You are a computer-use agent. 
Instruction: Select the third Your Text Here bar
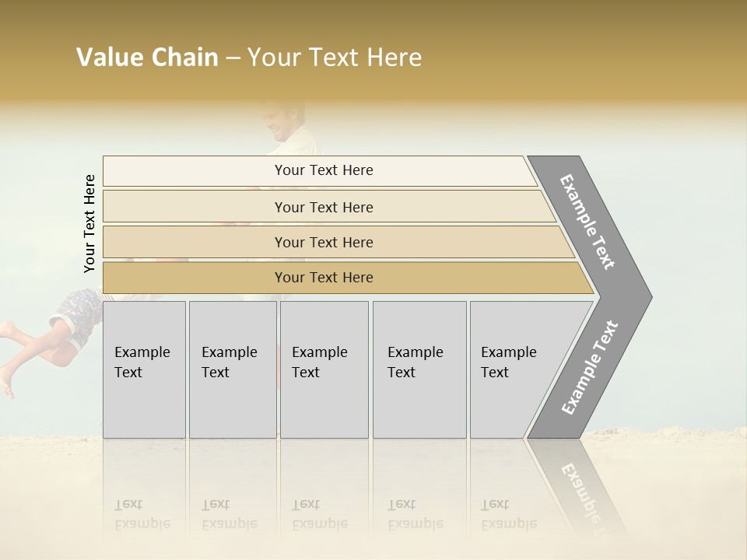(x=338, y=242)
